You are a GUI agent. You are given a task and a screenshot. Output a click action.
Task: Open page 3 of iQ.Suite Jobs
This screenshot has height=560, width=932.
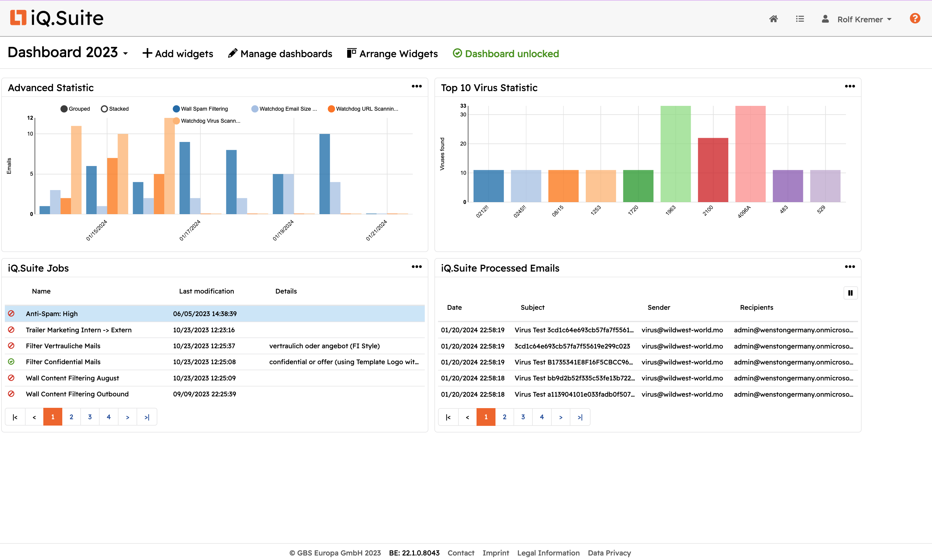(90, 417)
